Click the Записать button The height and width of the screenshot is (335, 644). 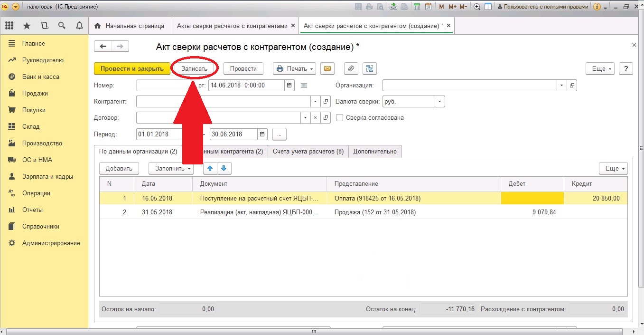[x=194, y=68]
